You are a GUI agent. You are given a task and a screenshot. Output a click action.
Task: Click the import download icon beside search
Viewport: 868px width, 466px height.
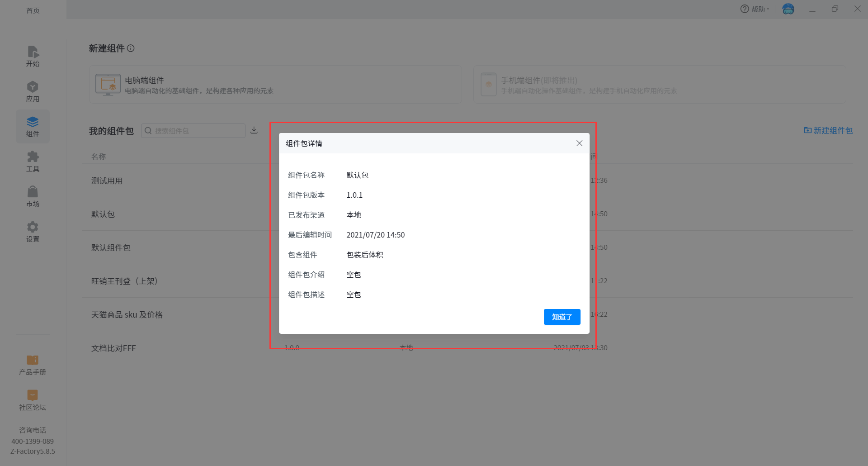(254, 130)
